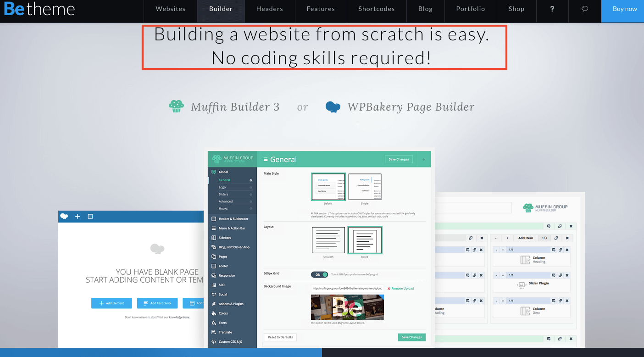Click the WPBakery logo in blue editor toolbar
The image size is (644, 357).
pyautogui.click(x=64, y=216)
